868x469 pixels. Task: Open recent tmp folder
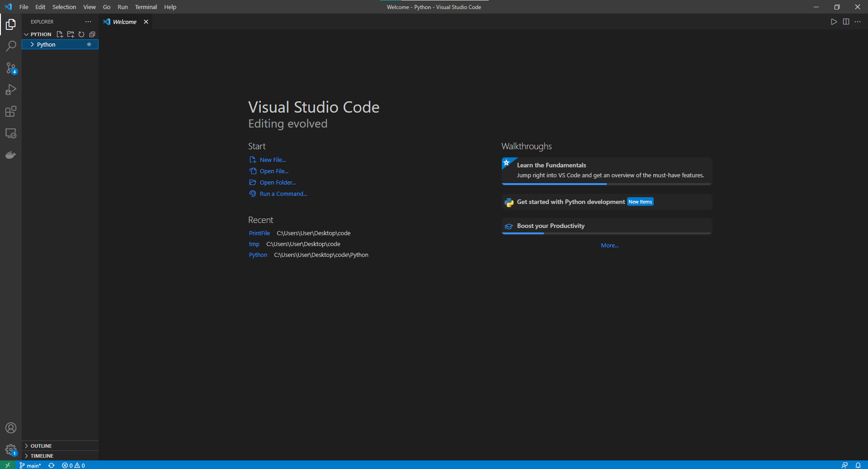click(x=254, y=244)
